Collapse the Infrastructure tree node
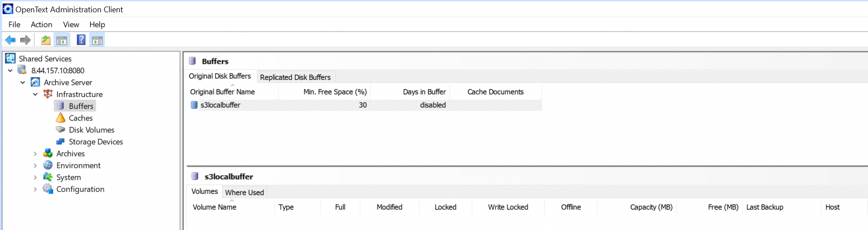The width and height of the screenshot is (868, 230). [x=36, y=94]
